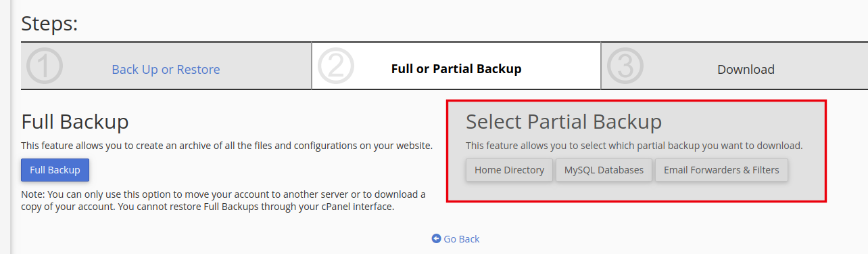Click the Select Partial Backup heading
This screenshot has width=868, height=254.
pyautogui.click(x=564, y=122)
